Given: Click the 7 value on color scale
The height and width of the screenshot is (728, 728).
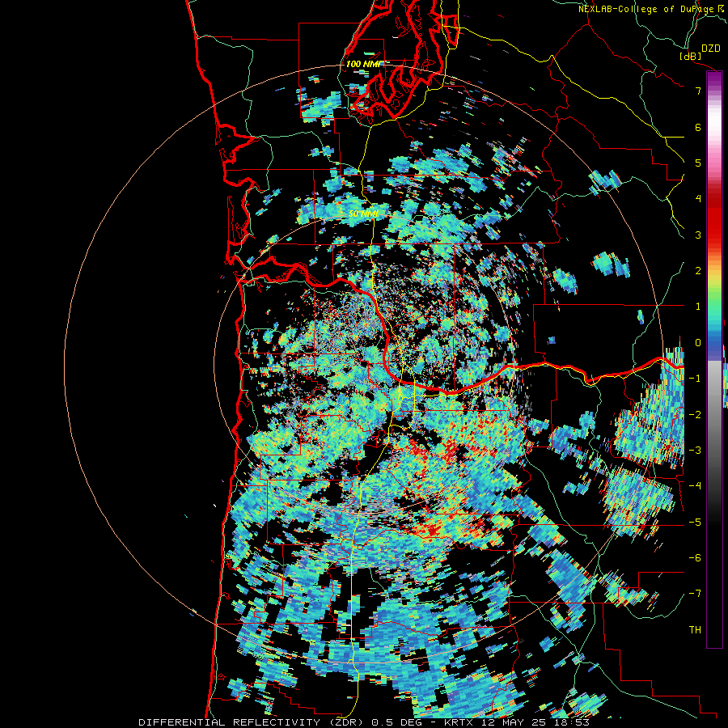Looking at the screenshot, I should point(698,91).
